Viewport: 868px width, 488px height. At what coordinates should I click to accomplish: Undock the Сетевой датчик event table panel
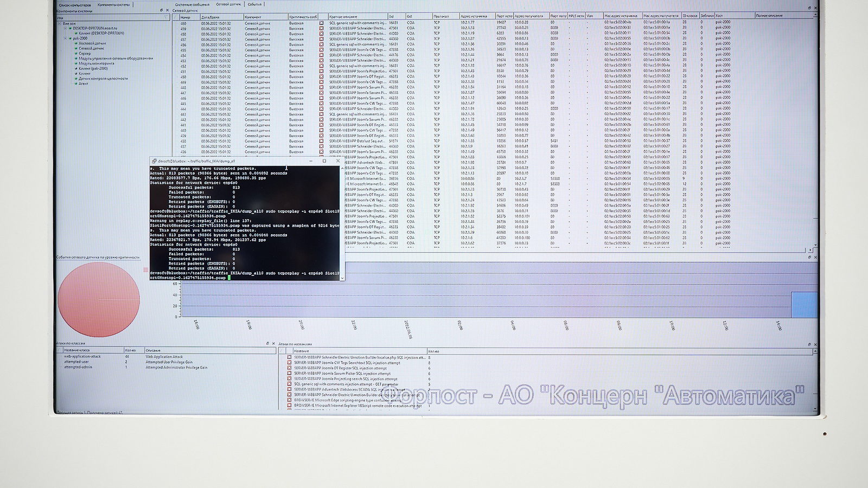pyautogui.click(x=809, y=8)
